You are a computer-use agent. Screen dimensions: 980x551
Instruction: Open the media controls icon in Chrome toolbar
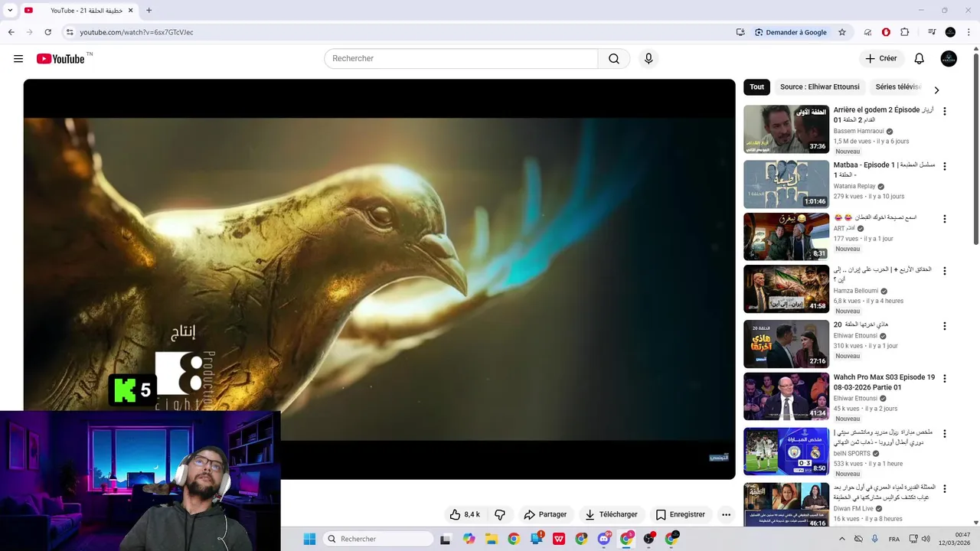[x=932, y=32]
